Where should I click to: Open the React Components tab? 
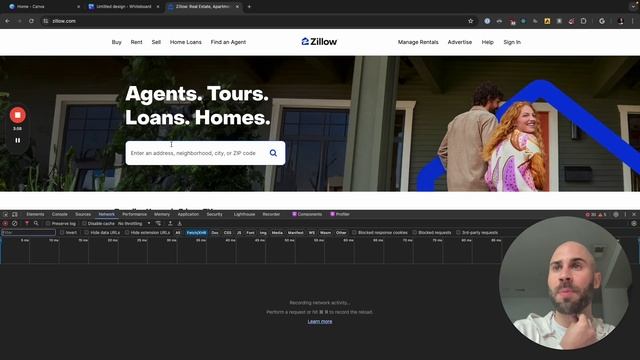tap(307, 214)
